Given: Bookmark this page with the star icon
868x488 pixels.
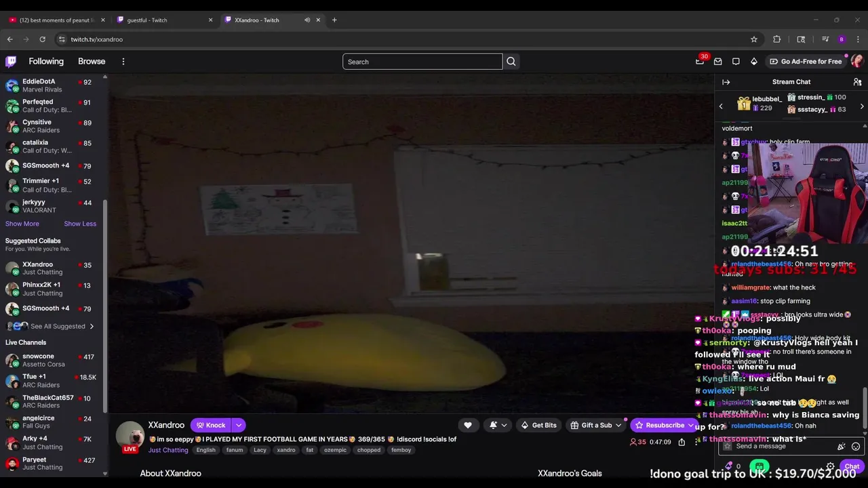Looking at the screenshot, I should pos(754,39).
